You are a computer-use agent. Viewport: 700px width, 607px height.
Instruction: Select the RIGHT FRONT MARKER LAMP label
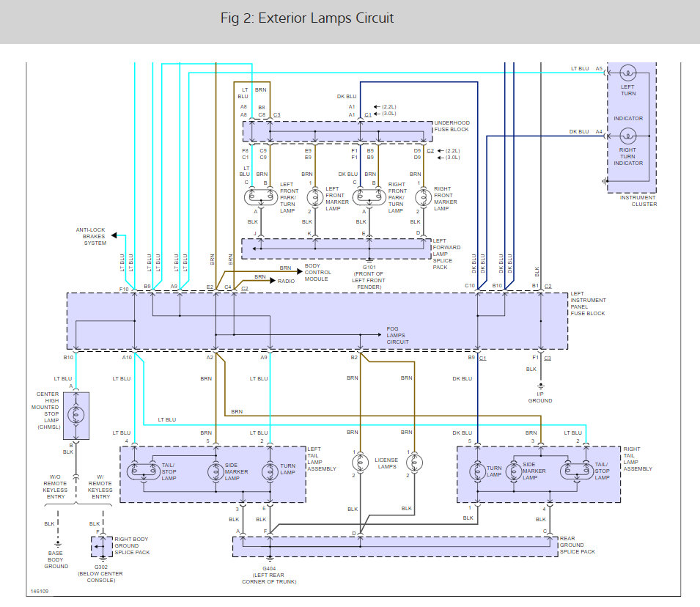point(446,199)
